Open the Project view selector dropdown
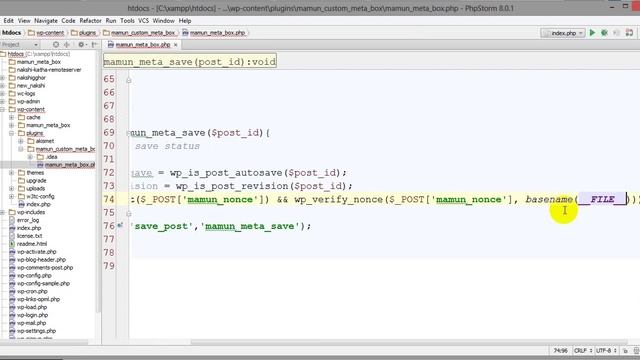The width and height of the screenshot is (640, 360). coord(20,44)
